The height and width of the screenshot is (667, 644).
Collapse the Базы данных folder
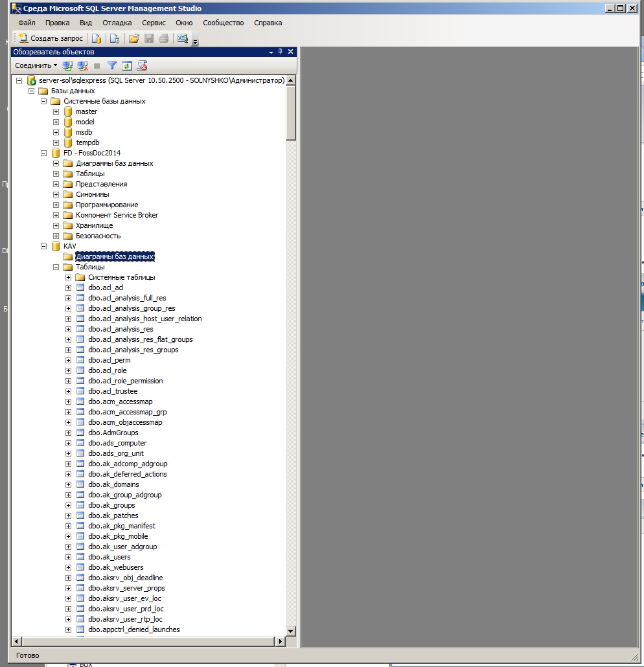[31, 91]
